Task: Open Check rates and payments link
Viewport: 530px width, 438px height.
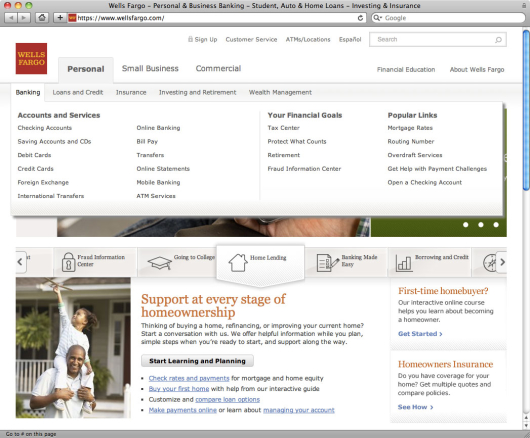Action: click(x=189, y=378)
